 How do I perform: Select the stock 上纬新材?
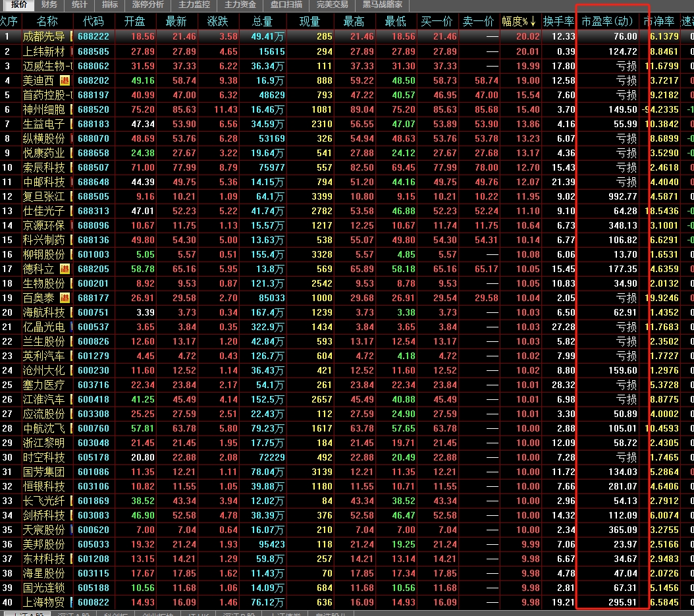[44, 51]
